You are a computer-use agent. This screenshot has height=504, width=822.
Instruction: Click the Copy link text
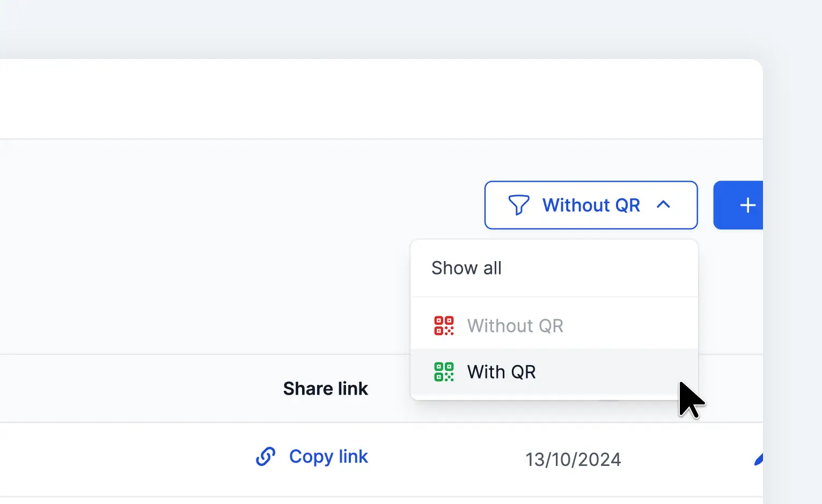tap(328, 457)
